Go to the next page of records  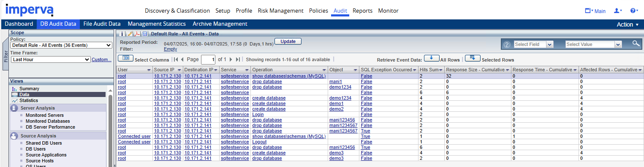(x=231, y=60)
